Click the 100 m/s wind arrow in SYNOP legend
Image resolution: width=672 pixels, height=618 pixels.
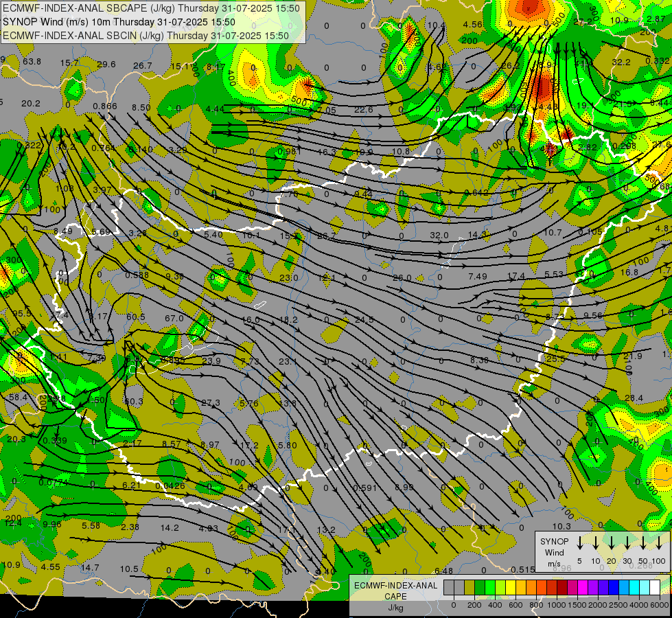[659, 542]
